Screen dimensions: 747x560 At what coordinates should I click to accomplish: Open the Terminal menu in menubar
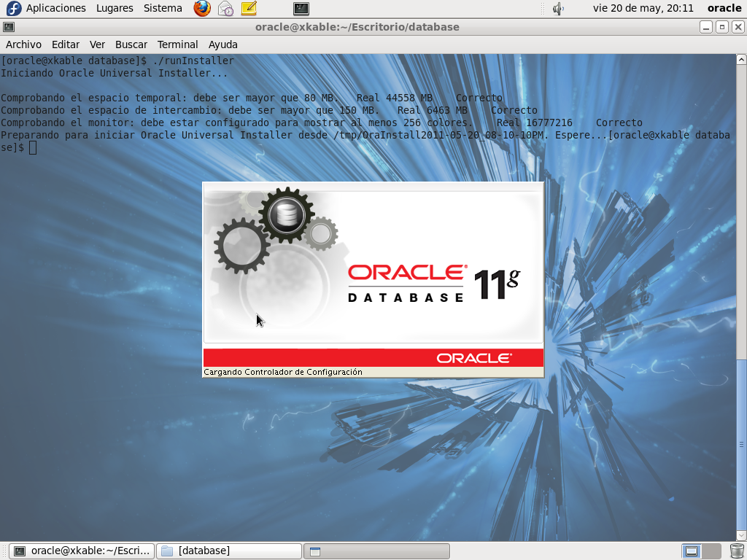pos(178,44)
